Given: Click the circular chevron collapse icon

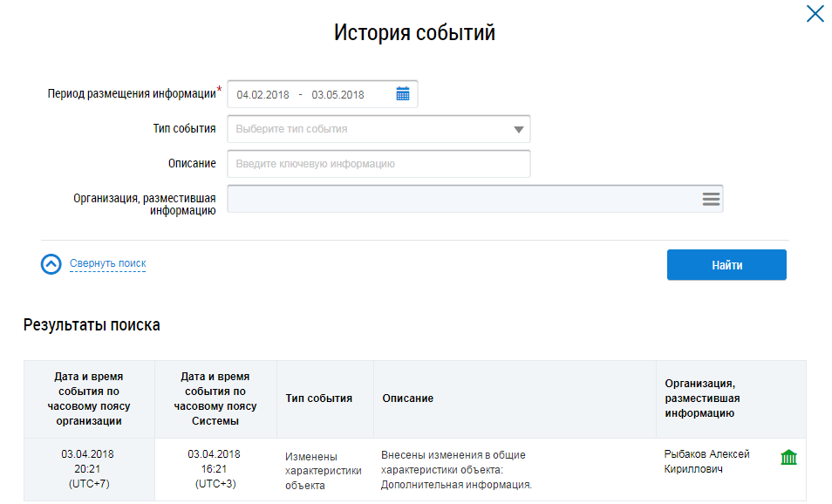Looking at the screenshot, I should [51, 264].
